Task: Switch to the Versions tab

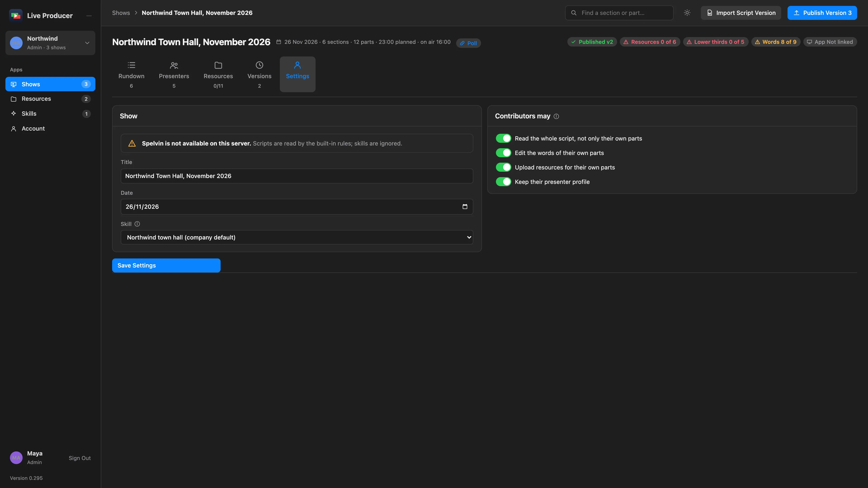Action: (259, 74)
